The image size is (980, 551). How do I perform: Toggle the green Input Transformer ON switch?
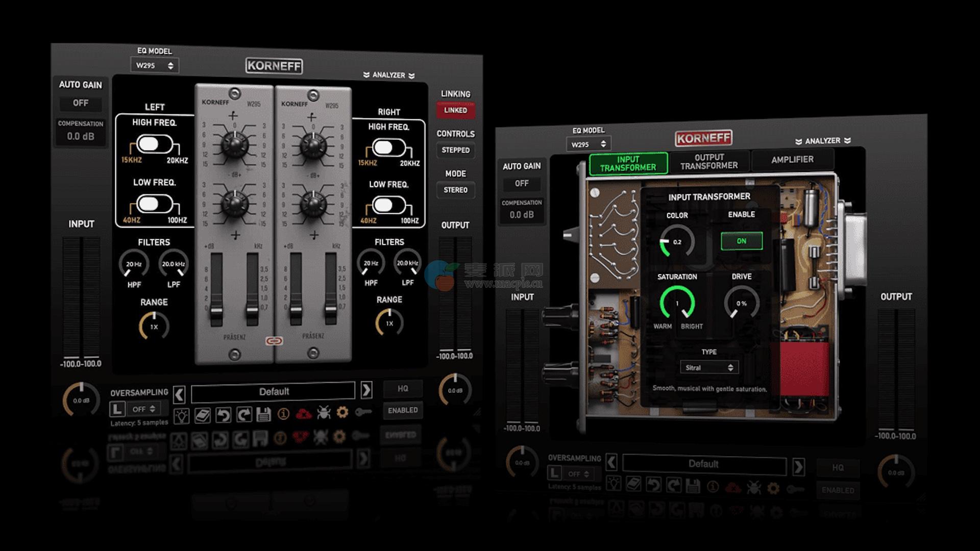click(741, 241)
